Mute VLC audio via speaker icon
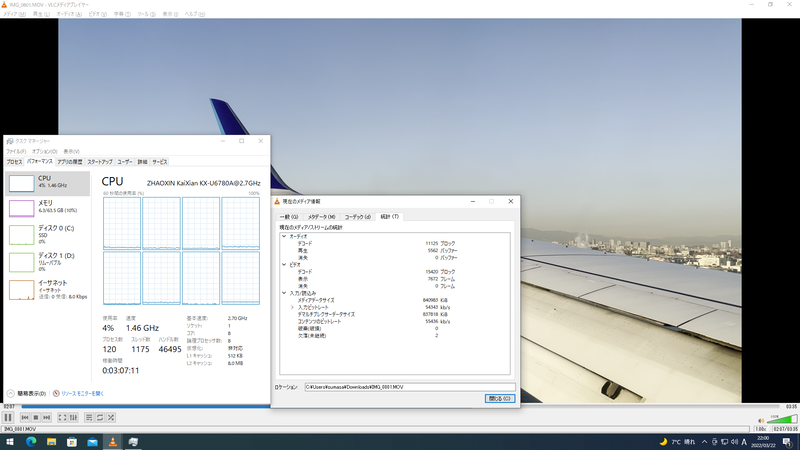 [x=761, y=420]
